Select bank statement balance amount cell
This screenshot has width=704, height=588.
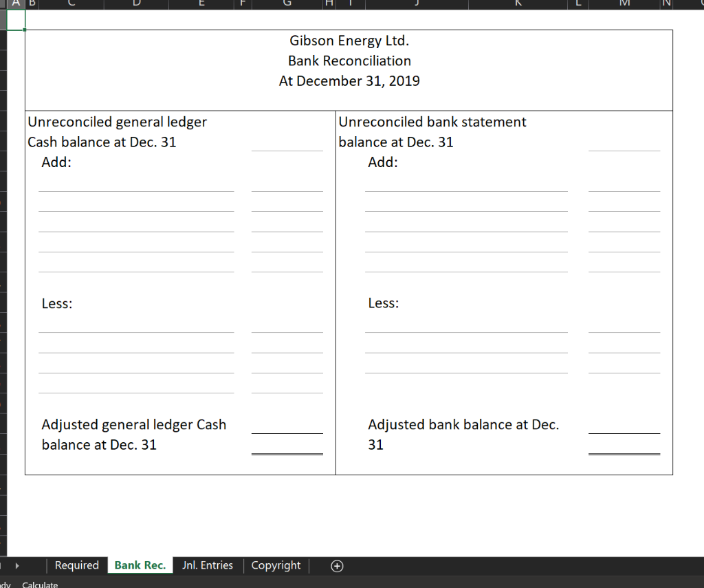coord(624,142)
